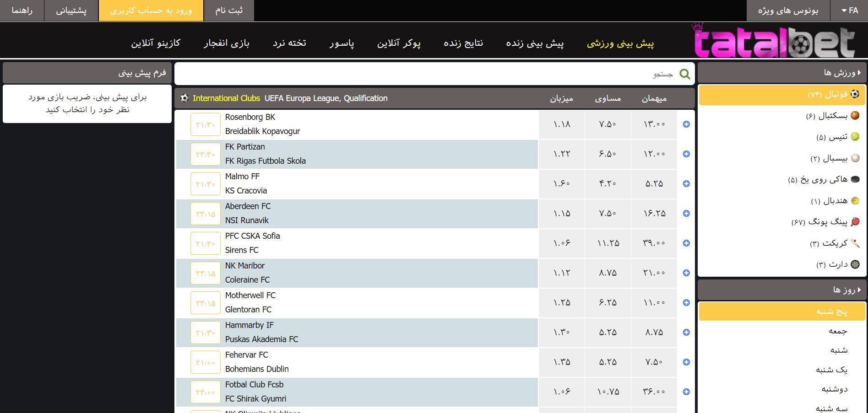Expand more markets for NK Maribor match
The width and height of the screenshot is (868, 413).
coord(686,273)
